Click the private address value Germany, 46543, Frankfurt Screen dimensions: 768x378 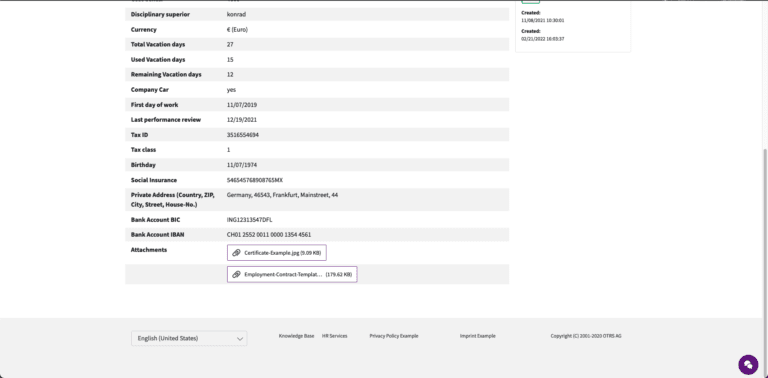(282, 195)
